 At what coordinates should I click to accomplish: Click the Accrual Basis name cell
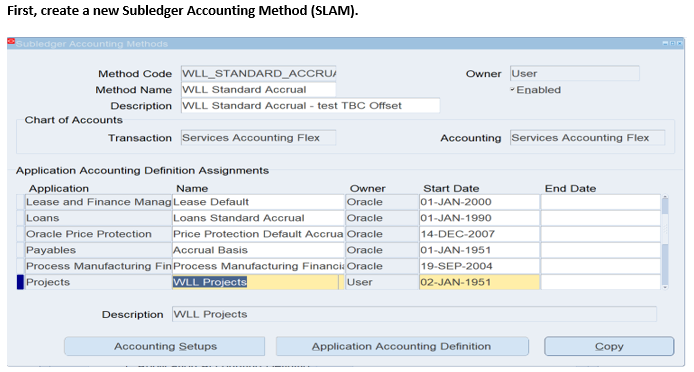click(258, 250)
